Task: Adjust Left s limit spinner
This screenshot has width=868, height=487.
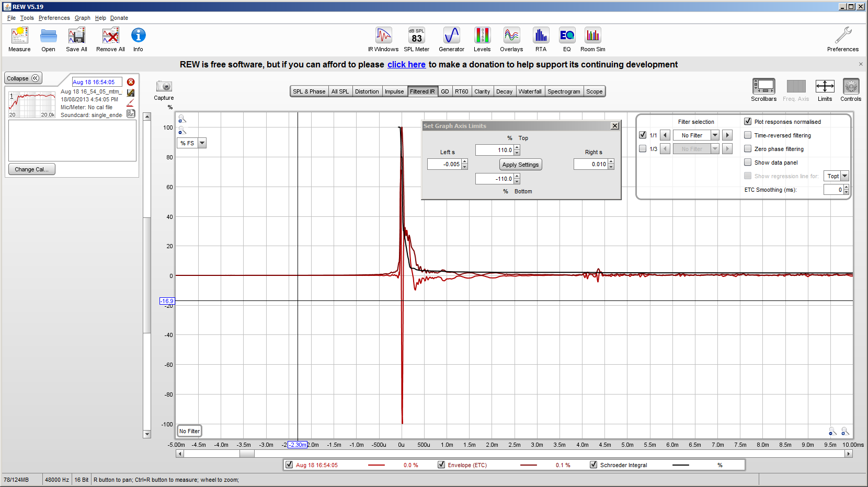Action: 465,164
